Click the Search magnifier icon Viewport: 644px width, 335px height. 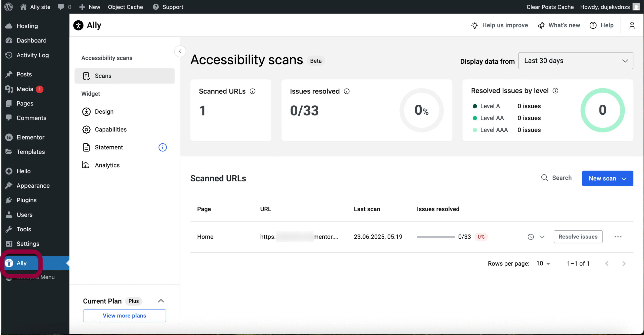[x=544, y=178]
